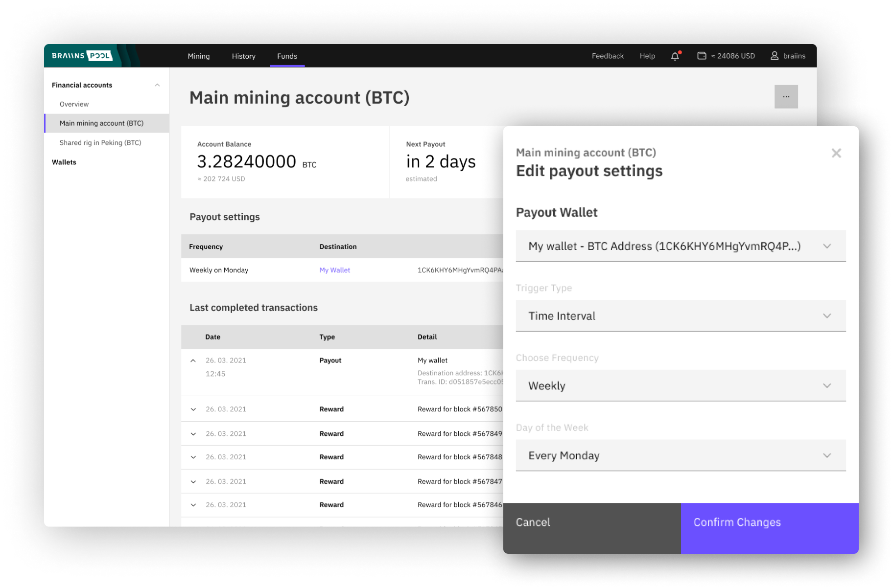Click the wallet balance icon

[x=702, y=56]
